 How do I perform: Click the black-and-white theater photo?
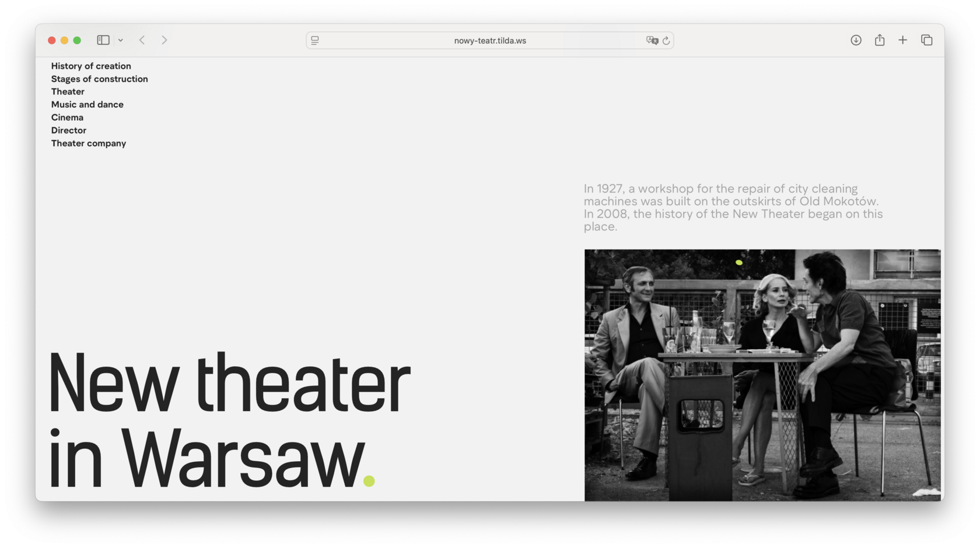coord(762,375)
